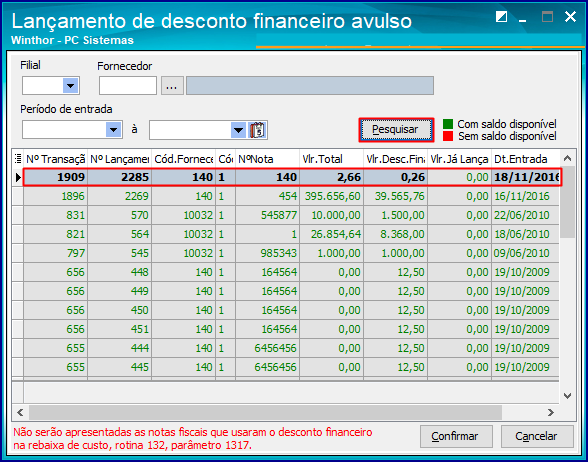
Task: Click entry date 22/06/2010
Action: [x=525, y=215]
